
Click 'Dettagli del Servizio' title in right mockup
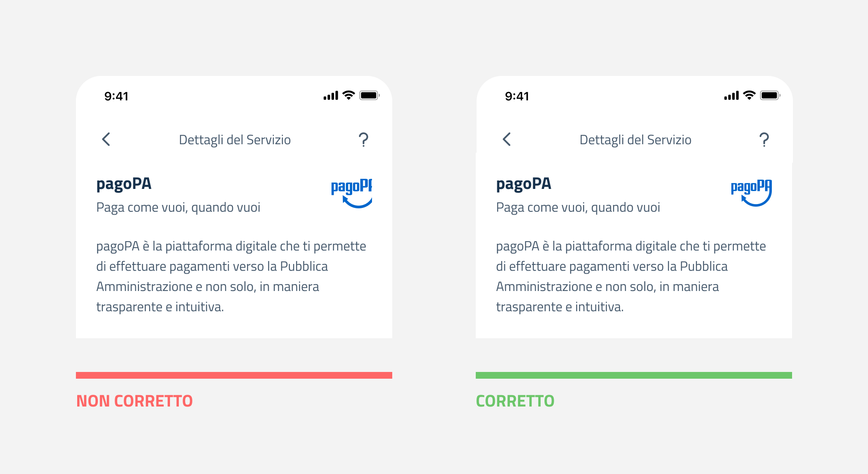point(635,140)
